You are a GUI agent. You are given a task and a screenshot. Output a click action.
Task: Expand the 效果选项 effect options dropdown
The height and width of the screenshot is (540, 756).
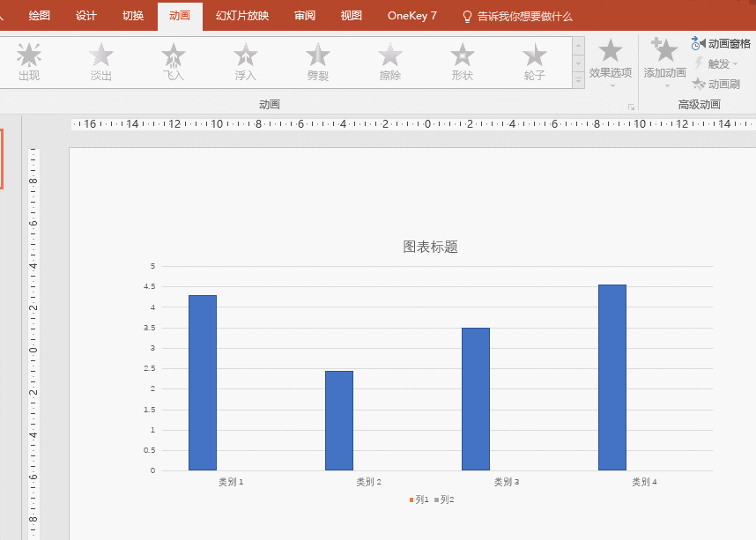611,62
